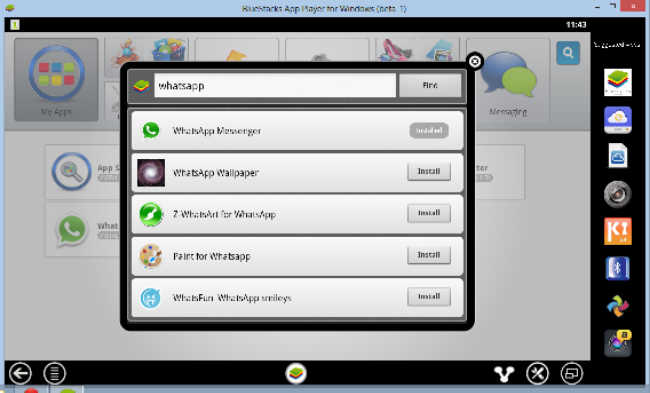Viewport: 650px width, 393px height.
Task: Click the WhatsApp Wallpaper galaxy thumbnail
Action: click(151, 172)
